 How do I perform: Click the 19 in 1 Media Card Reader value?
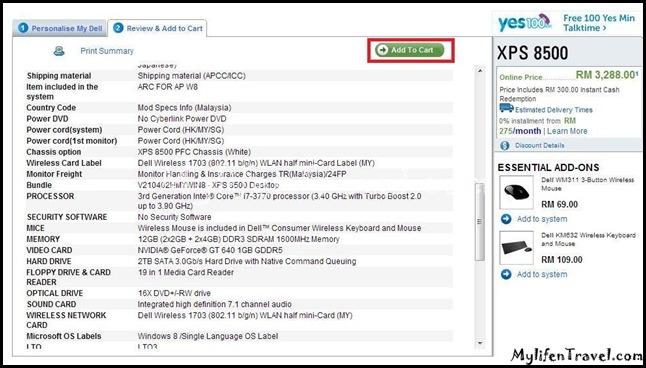[x=185, y=272]
